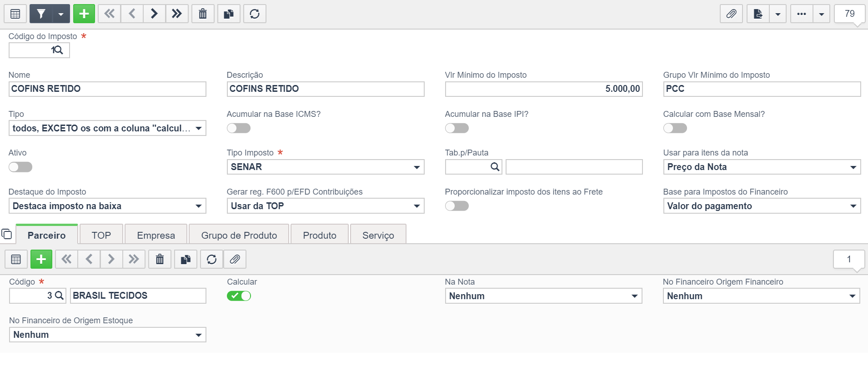Toggle Acumular na Base IPI switch
The image size is (868, 366).
457,128
